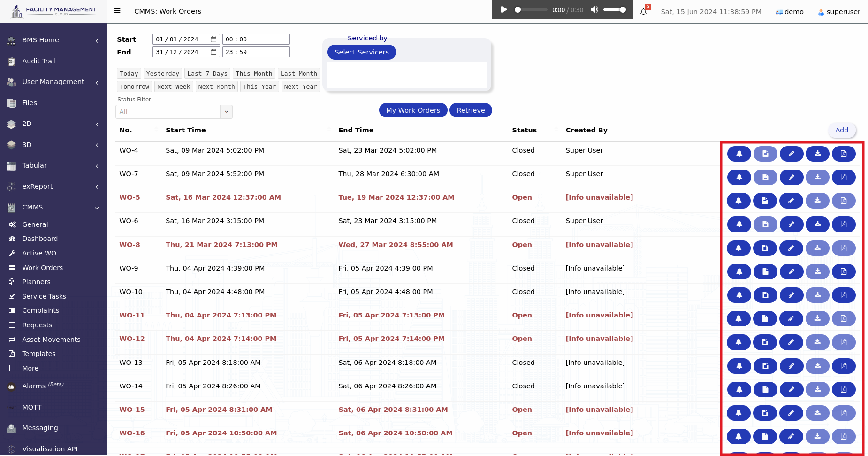Open document icon for WO-8

(765, 248)
